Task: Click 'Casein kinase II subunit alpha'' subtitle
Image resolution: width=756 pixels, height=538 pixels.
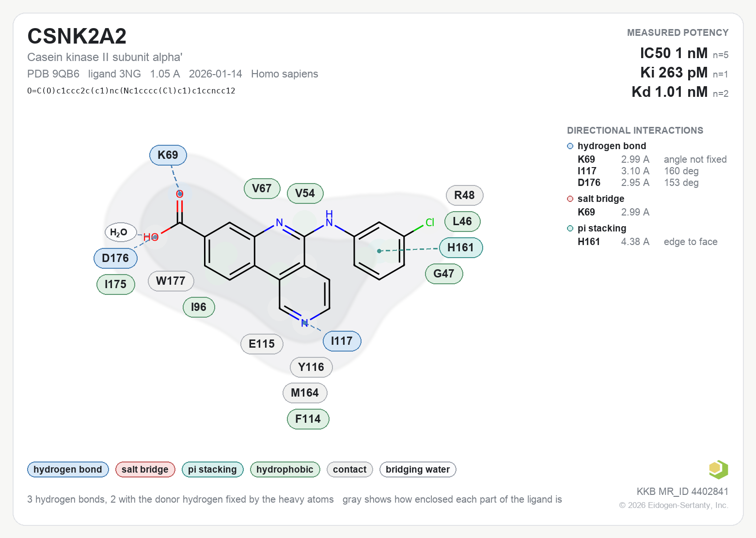Action: (x=105, y=57)
